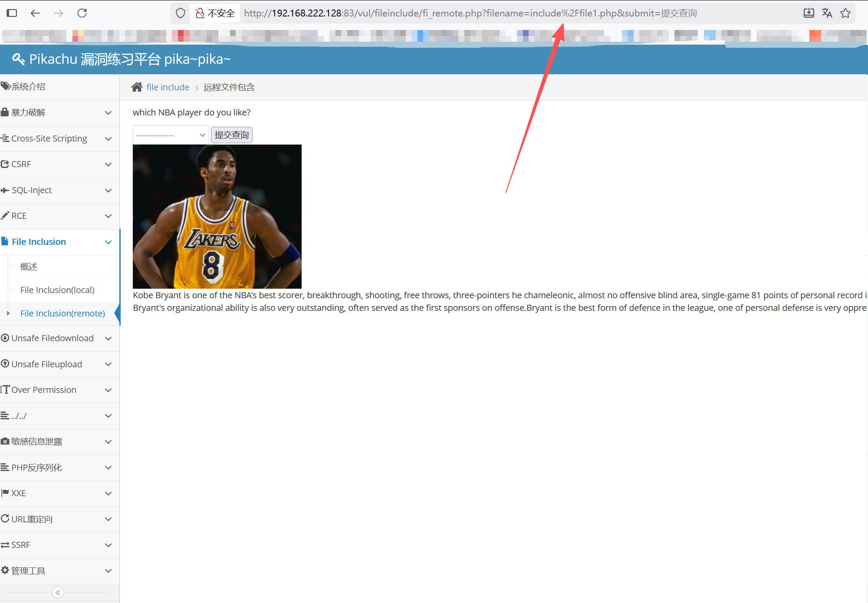
Task: Open File Inclusion(local) submenu item
Action: click(x=57, y=290)
